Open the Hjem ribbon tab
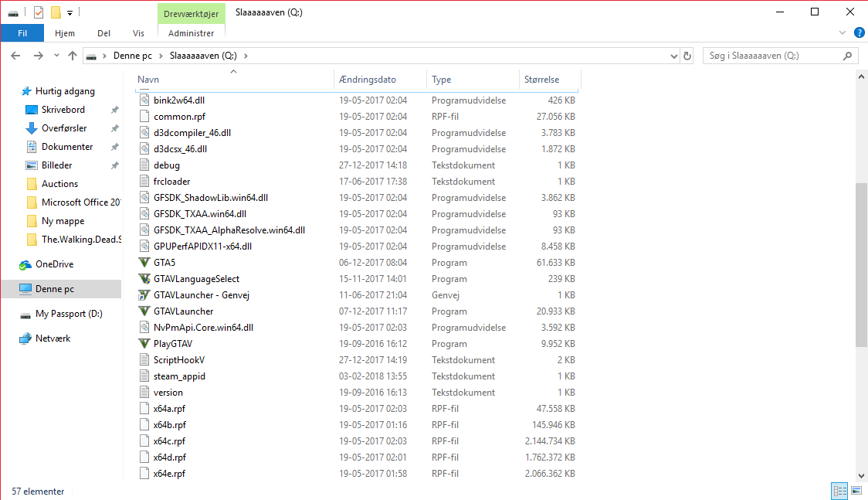Image resolution: width=868 pixels, height=500 pixels. pos(65,33)
